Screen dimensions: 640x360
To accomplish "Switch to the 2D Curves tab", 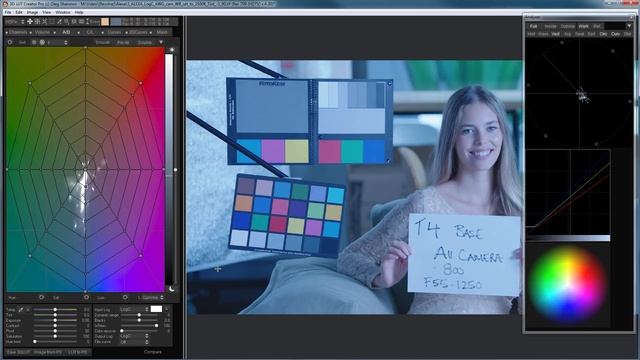I will pos(138,32).
